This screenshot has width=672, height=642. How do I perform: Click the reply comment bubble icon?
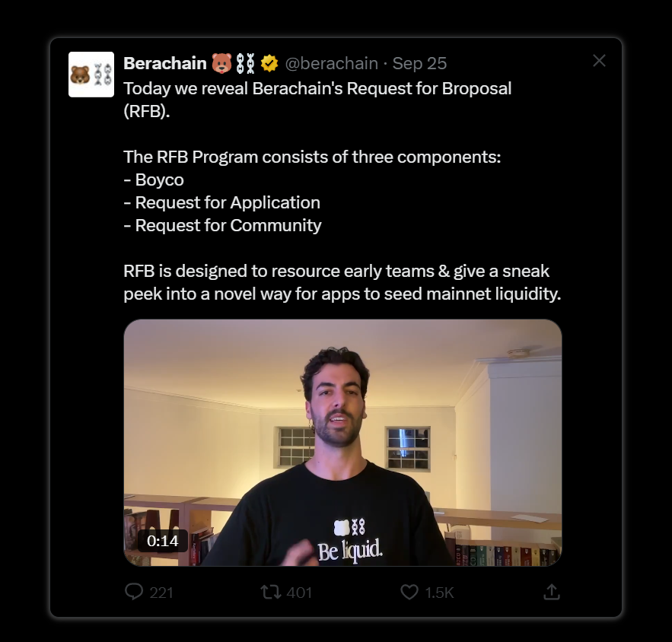click(x=134, y=592)
